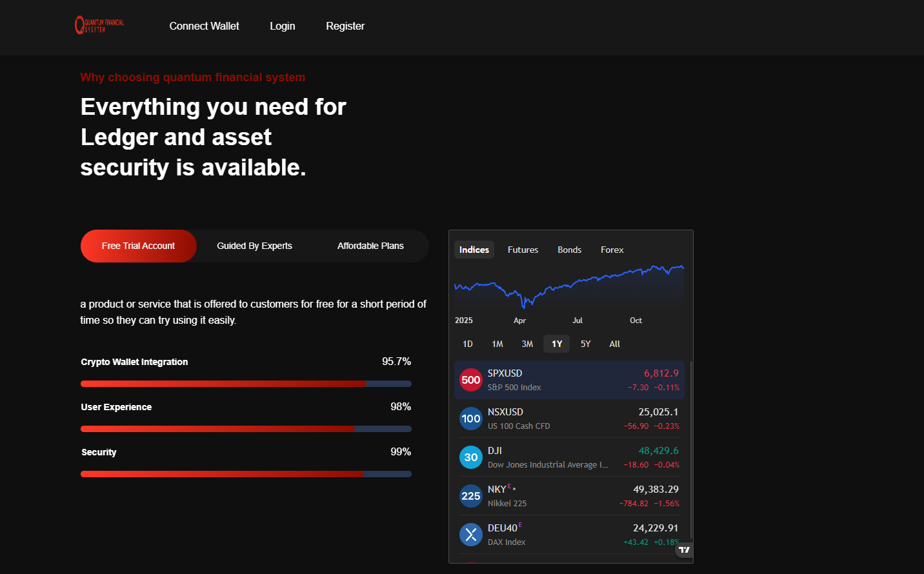This screenshot has height=574, width=924.
Task: Open the TradingView logo link
Action: coord(684,549)
